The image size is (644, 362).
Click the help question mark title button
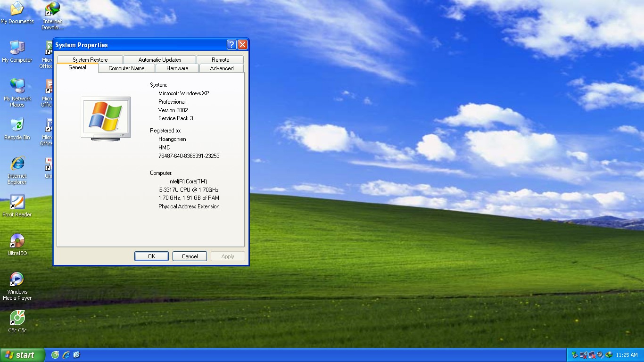(231, 45)
